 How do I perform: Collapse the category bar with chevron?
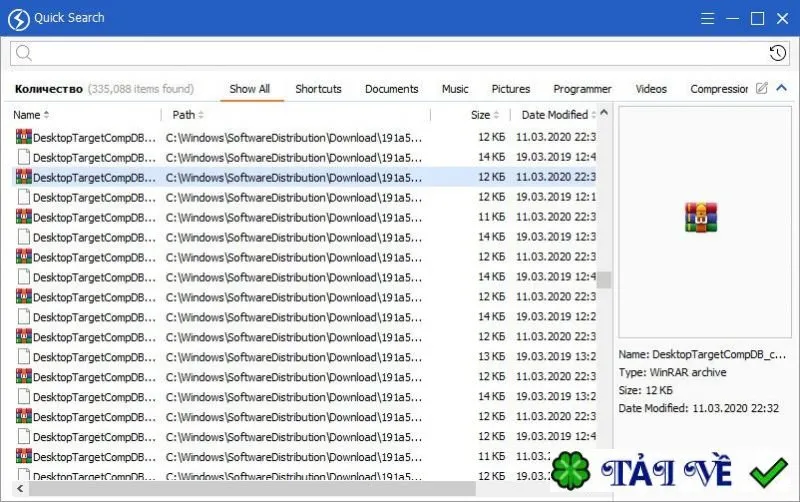[x=781, y=88]
